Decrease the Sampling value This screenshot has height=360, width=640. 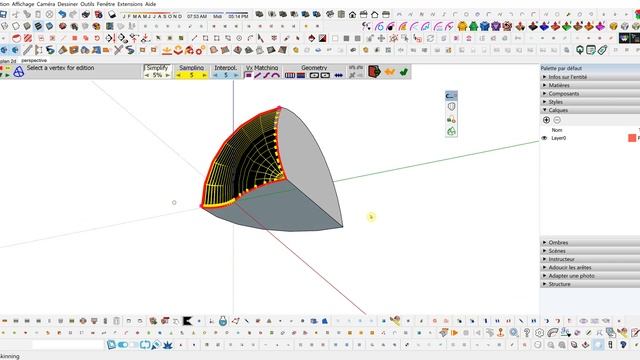tap(178, 76)
